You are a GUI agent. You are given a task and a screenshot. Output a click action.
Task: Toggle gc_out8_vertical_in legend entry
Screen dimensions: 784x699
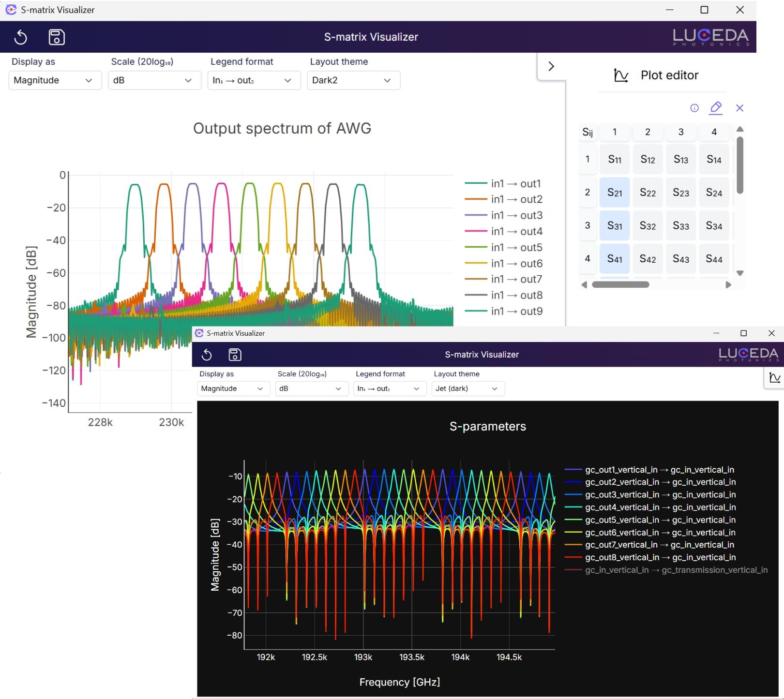click(x=660, y=557)
